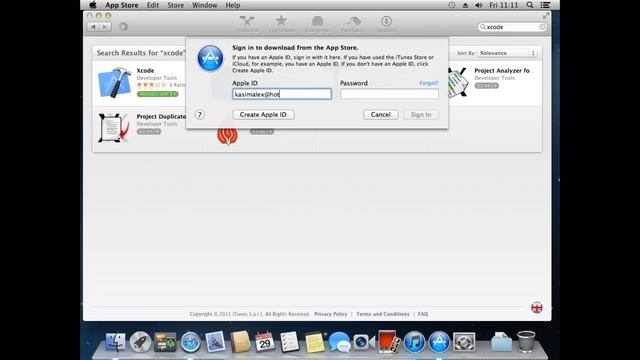Image resolution: width=640 pixels, height=360 pixels.
Task: Click the Create Apple ID button
Action: pos(263,115)
